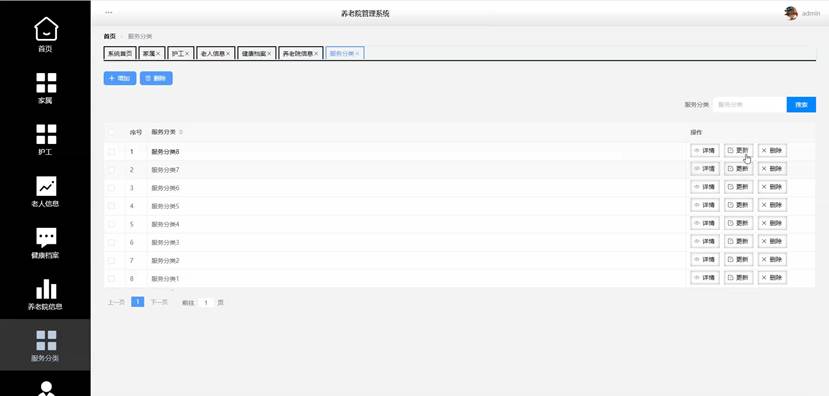Close the 健康档案 tab with its X
Viewport: 829px width, 396px height.
(269, 54)
